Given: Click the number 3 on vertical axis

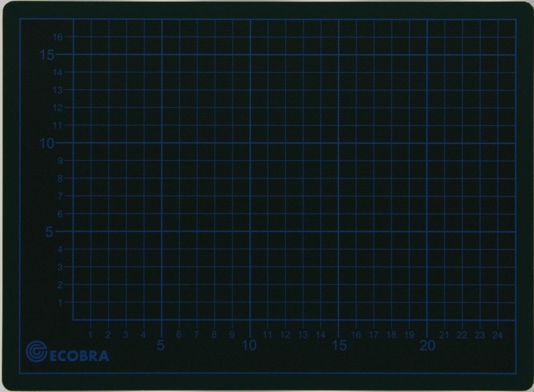Looking at the screenshot, I should [x=59, y=267].
